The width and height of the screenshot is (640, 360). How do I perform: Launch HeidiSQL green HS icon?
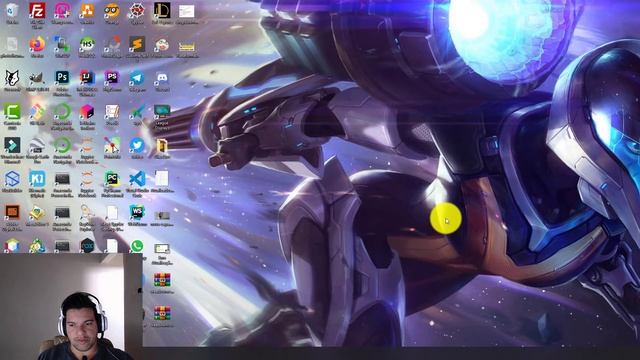(x=87, y=44)
